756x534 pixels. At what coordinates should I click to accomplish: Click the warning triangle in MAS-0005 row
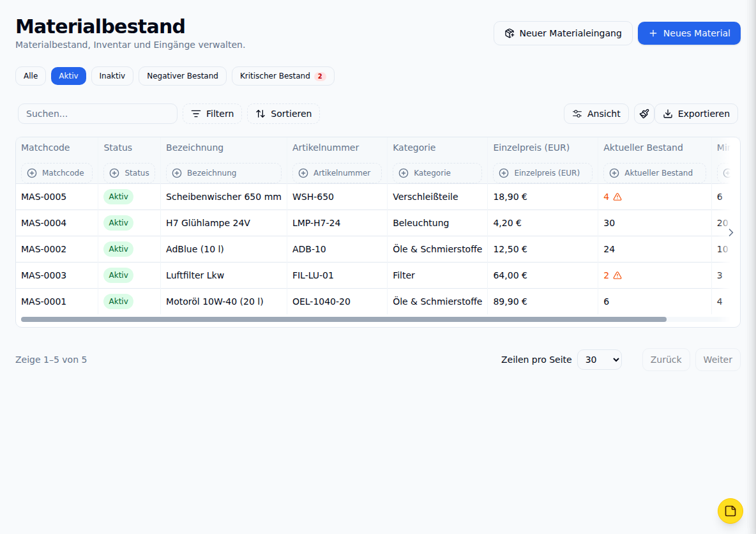[617, 197]
